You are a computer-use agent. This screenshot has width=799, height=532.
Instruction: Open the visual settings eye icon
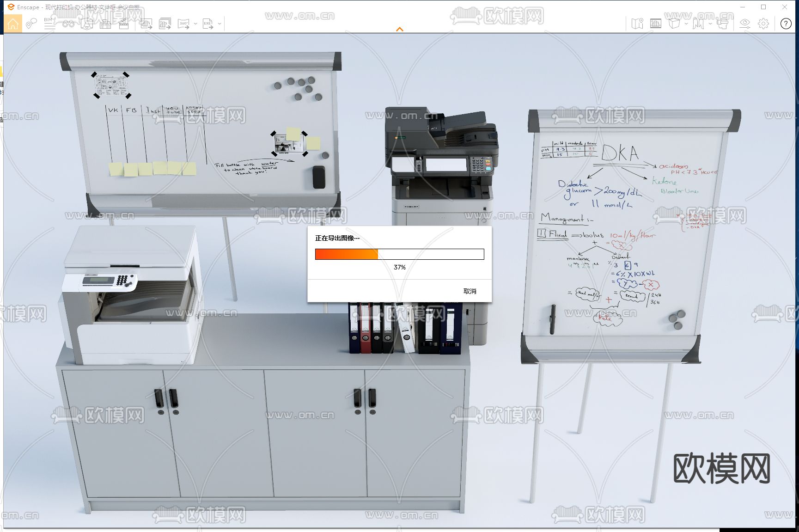pyautogui.click(x=745, y=24)
